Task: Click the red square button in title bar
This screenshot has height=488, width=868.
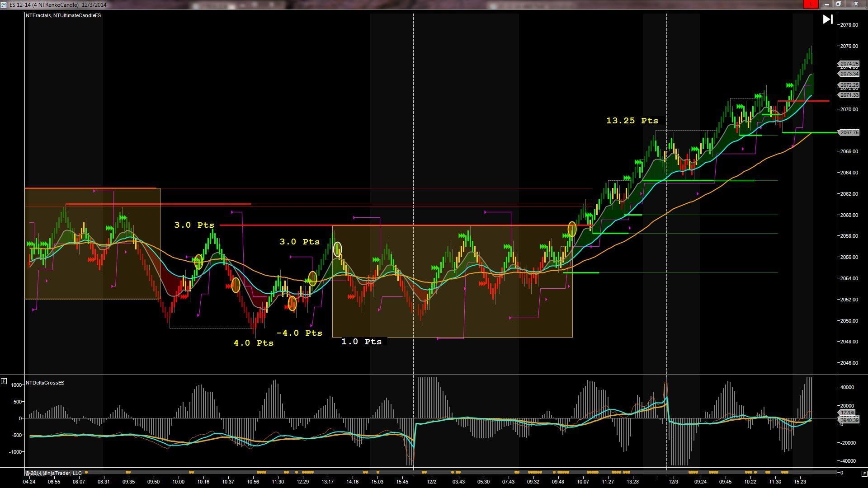Action: tap(810, 4)
